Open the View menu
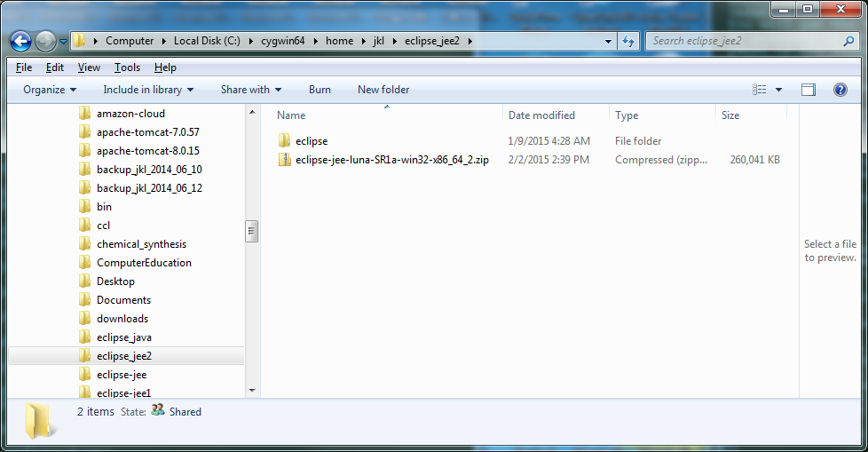The height and width of the screenshot is (452, 868). point(89,67)
